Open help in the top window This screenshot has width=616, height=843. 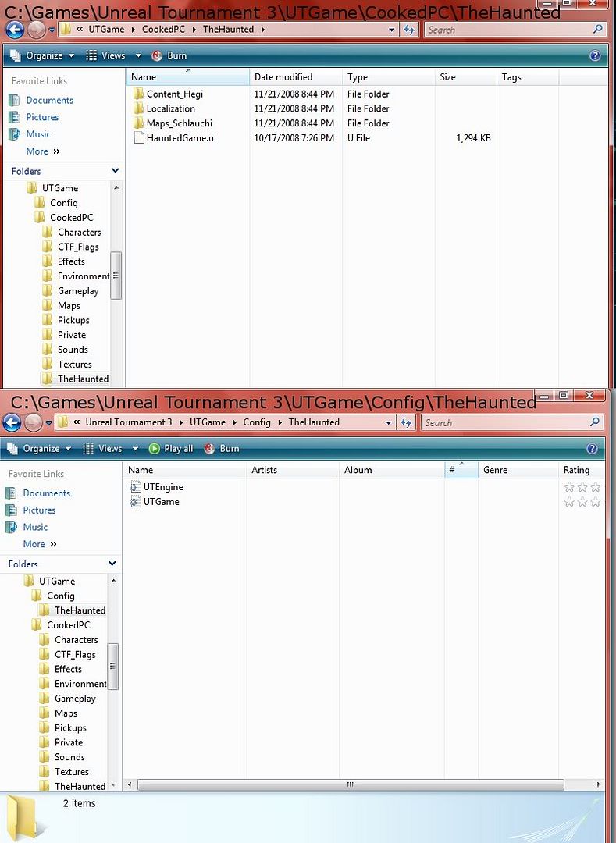[595, 55]
